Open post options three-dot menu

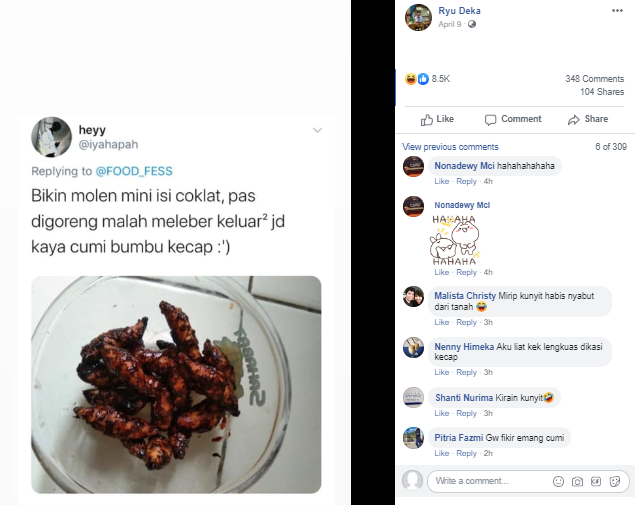click(x=617, y=11)
